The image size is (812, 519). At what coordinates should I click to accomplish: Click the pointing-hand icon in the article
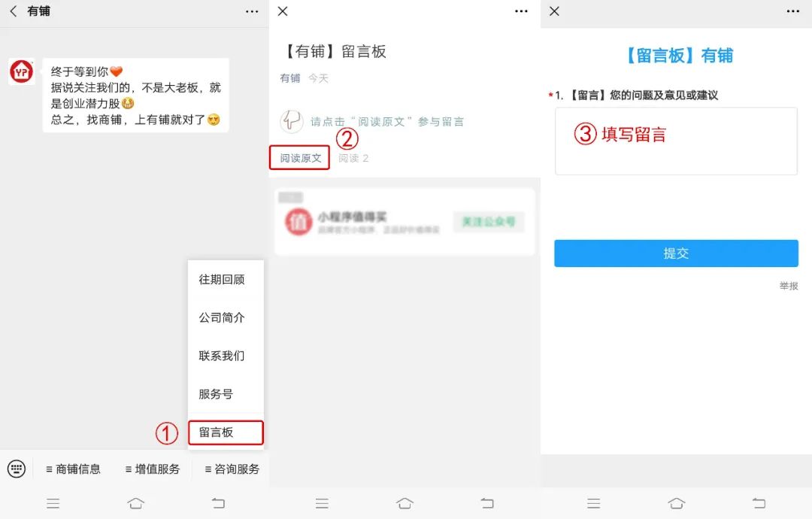point(292,121)
